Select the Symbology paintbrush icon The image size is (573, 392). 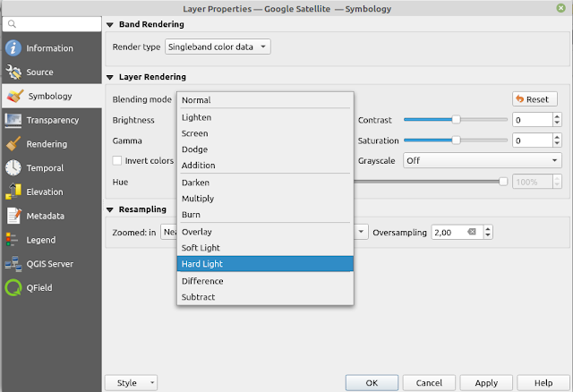click(x=15, y=96)
